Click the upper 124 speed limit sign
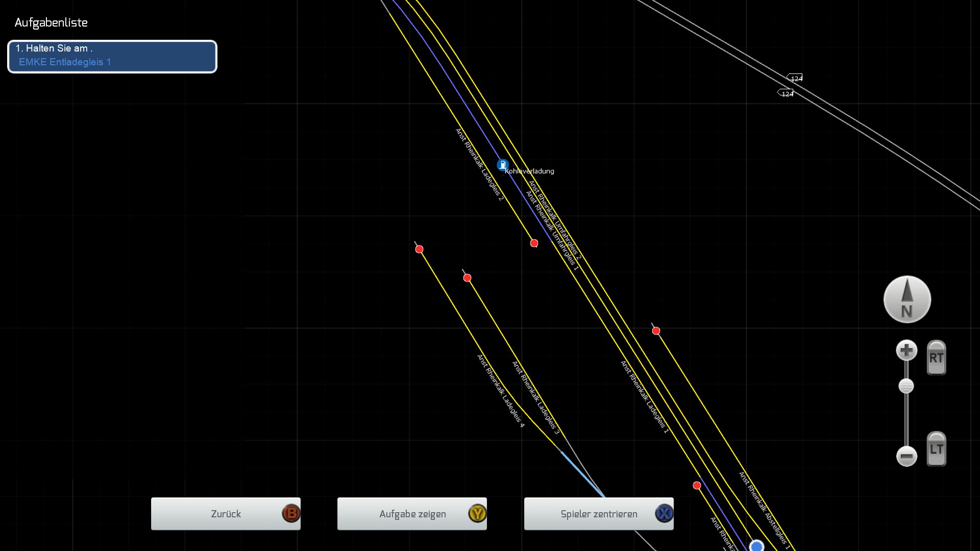The height and width of the screenshot is (551, 980). (x=795, y=78)
